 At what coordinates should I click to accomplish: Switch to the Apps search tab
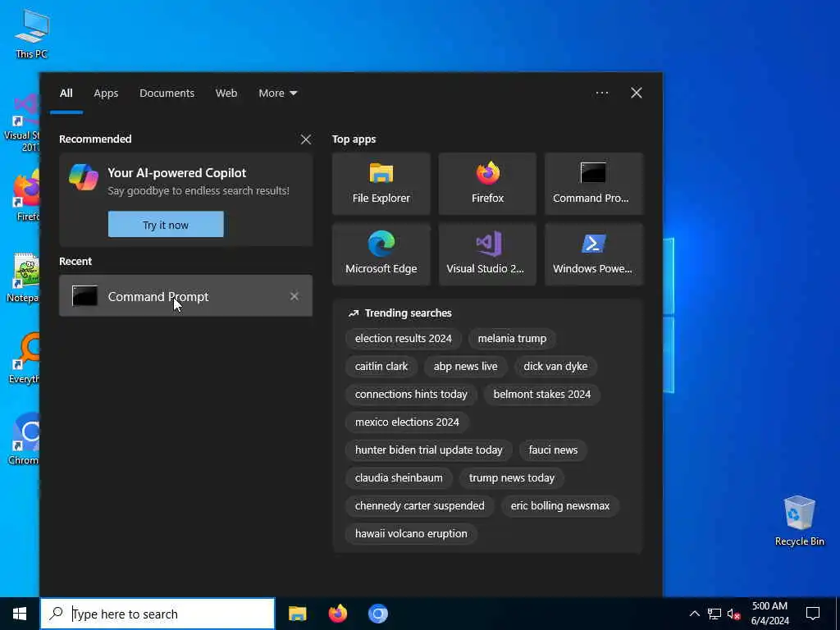coord(106,94)
